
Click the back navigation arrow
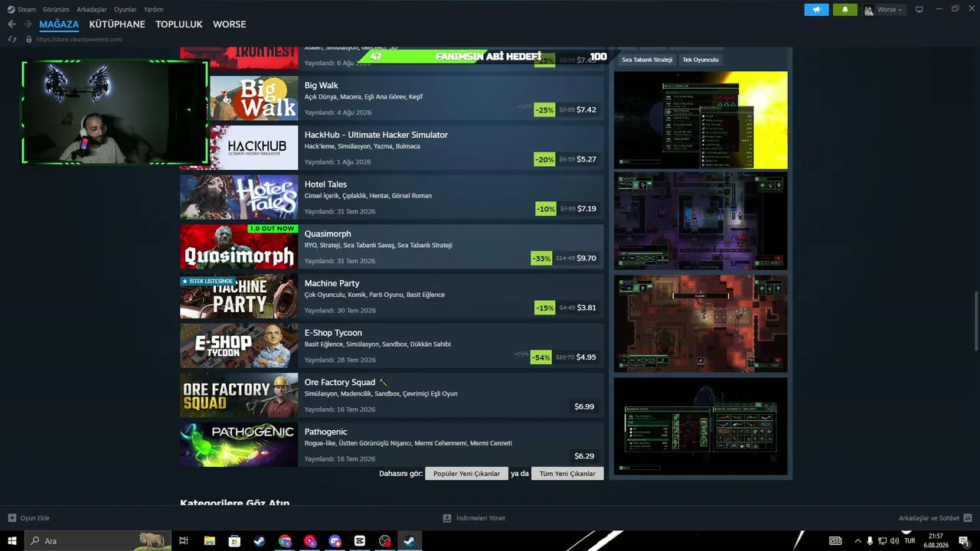tap(11, 24)
